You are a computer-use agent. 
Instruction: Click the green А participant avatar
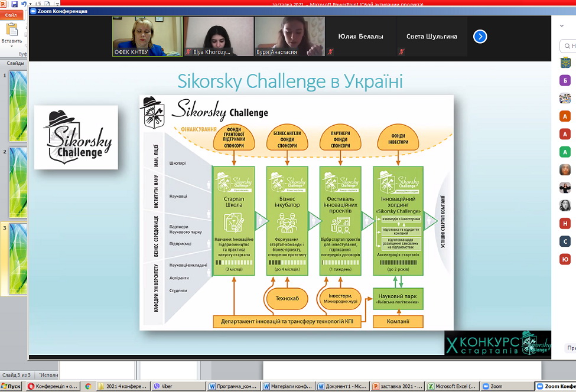pyautogui.click(x=565, y=152)
